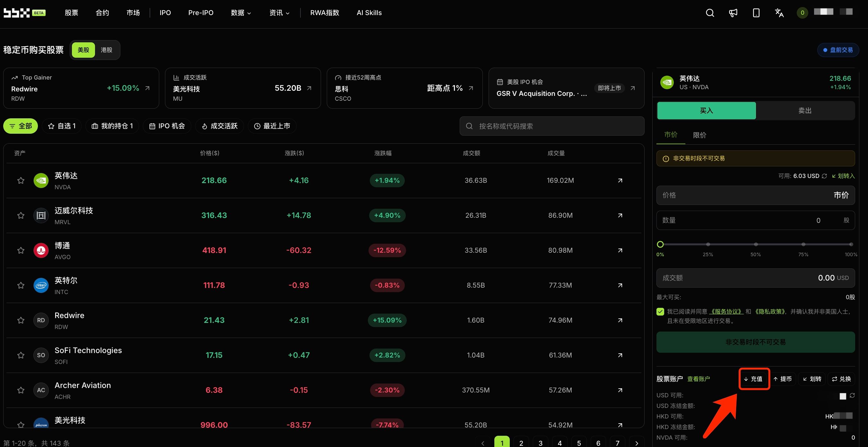Switch to 港股 market tab

(x=107, y=50)
